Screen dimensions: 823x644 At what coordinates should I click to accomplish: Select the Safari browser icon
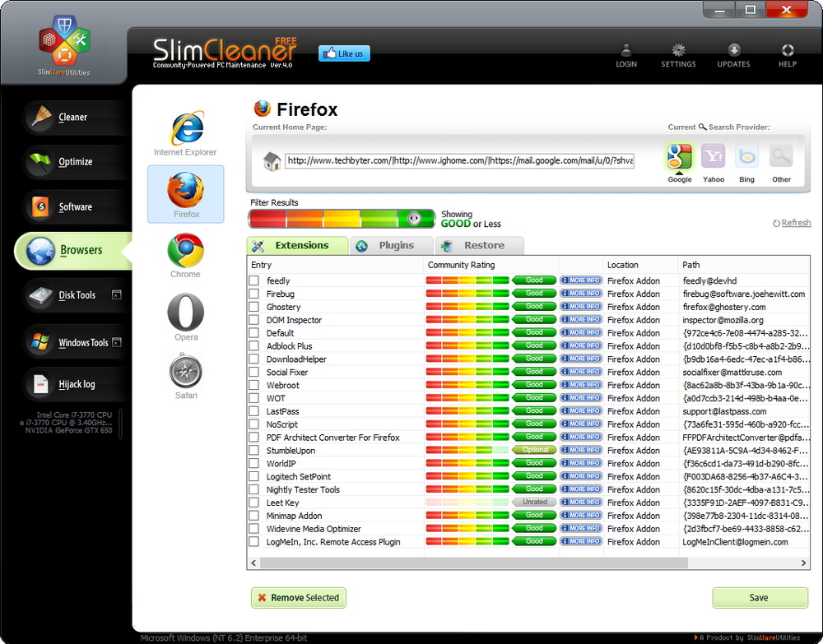point(186,376)
